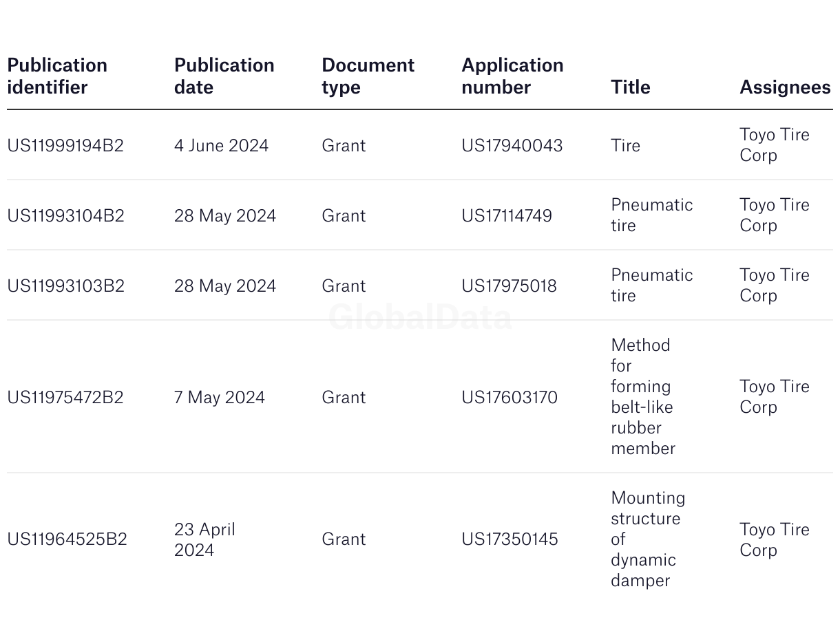
Task: Select application number US17975018
Action: coord(509,286)
